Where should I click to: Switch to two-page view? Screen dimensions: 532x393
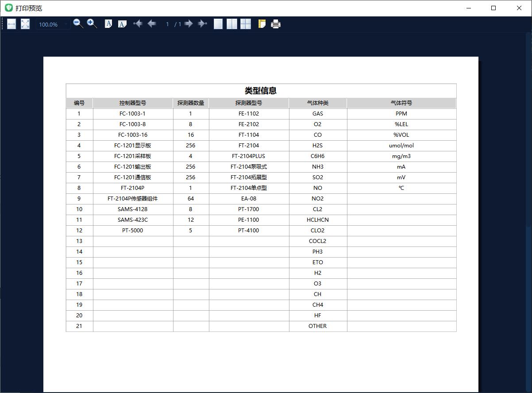pyautogui.click(x=232, y=24)
